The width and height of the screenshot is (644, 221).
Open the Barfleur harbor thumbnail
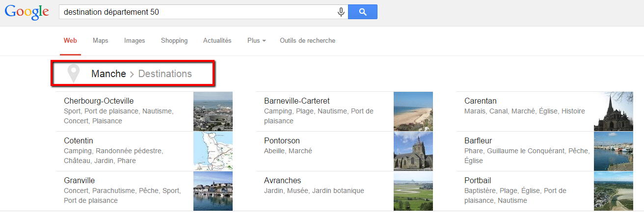click(x=614, y=151)
